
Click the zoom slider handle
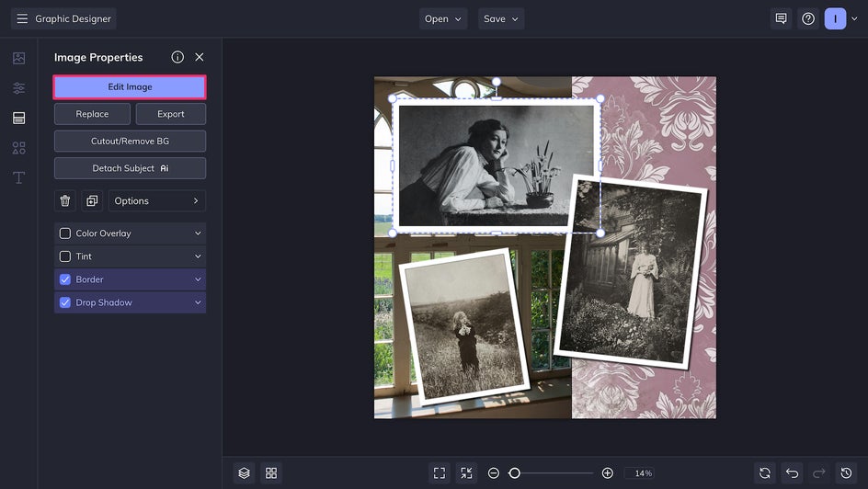pyautogui.click(x=515, y=472)
